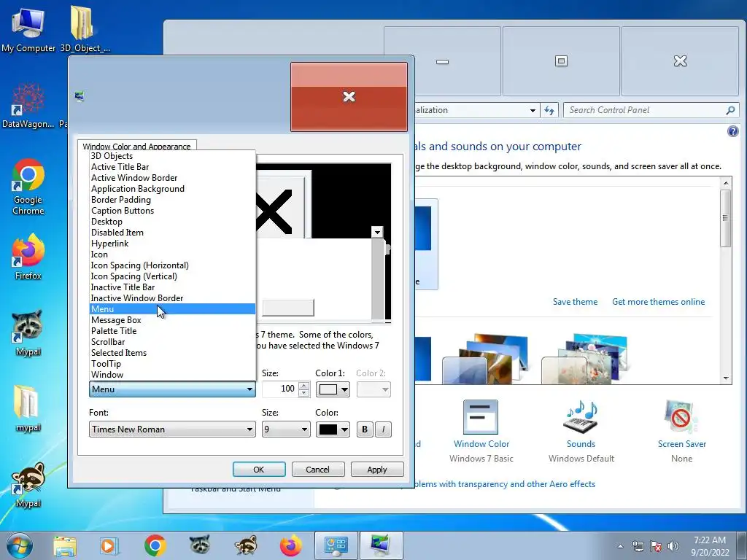Choose Scrollbar from the item list

pos(172,342)
